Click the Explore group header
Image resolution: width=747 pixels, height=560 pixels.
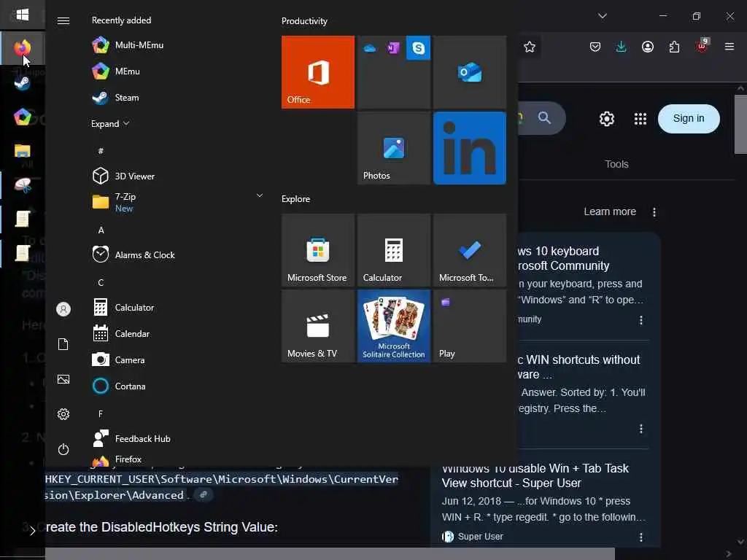point(295,199)
